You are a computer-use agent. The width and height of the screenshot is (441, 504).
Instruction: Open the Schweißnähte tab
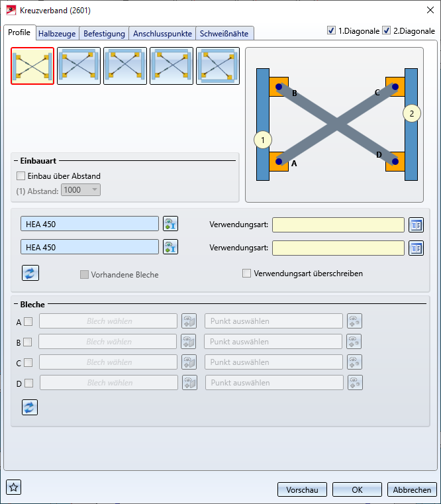point(224,33)
